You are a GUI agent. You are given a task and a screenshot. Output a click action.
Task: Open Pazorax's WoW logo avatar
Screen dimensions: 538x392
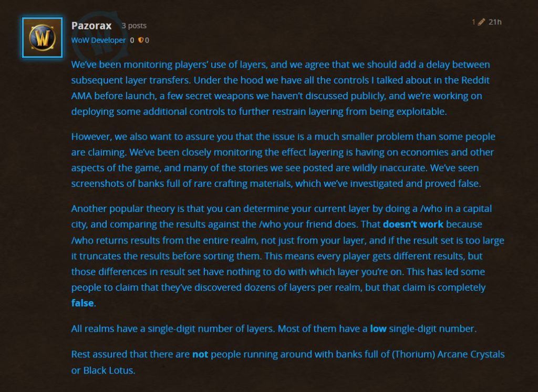click(42, 37)
